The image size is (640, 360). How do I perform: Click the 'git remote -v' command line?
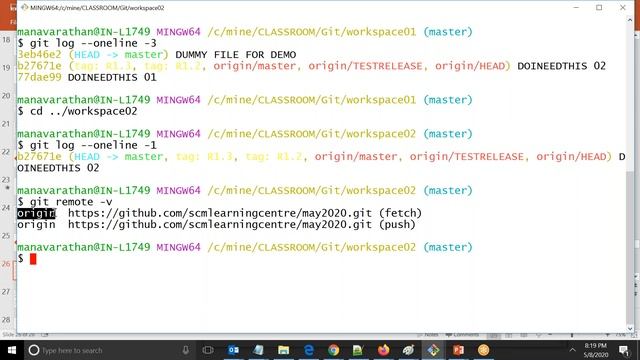pos(64,202)
